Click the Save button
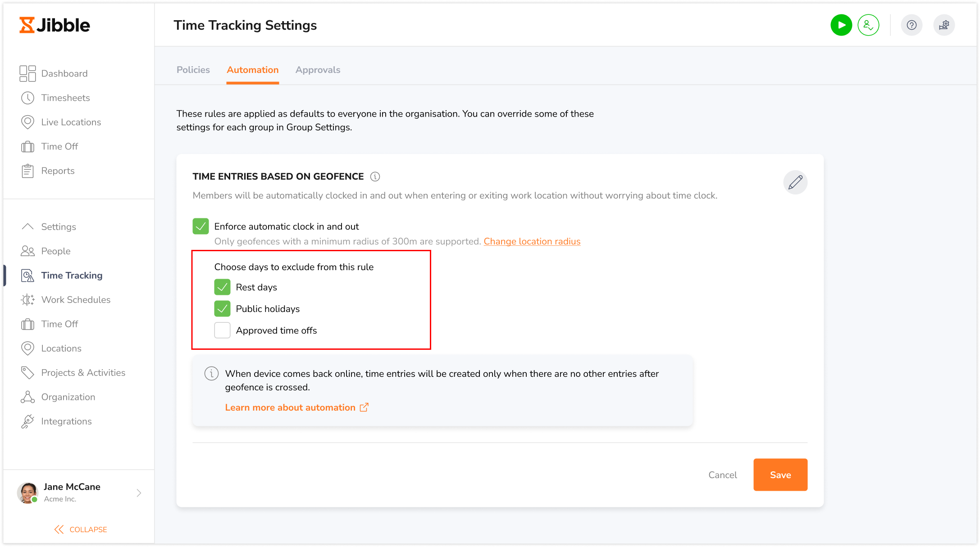Viewport: 980px width, 547px height. coord(780,475)
